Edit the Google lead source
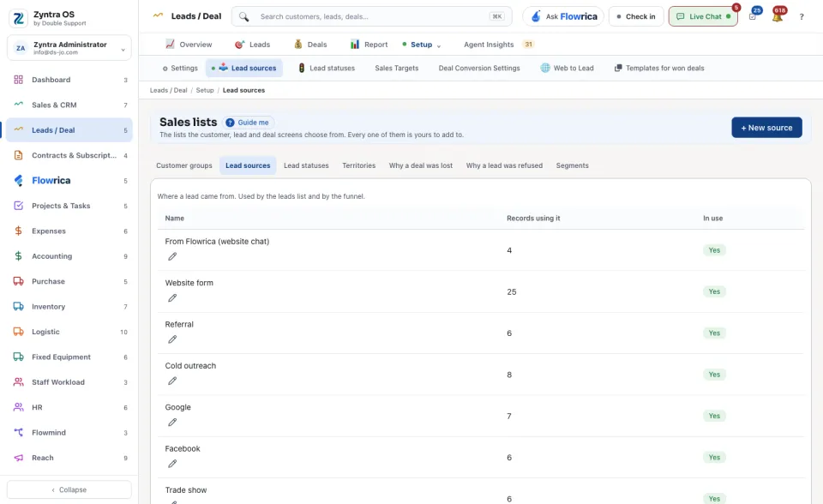823x504 pixels. tap(172, 422)
